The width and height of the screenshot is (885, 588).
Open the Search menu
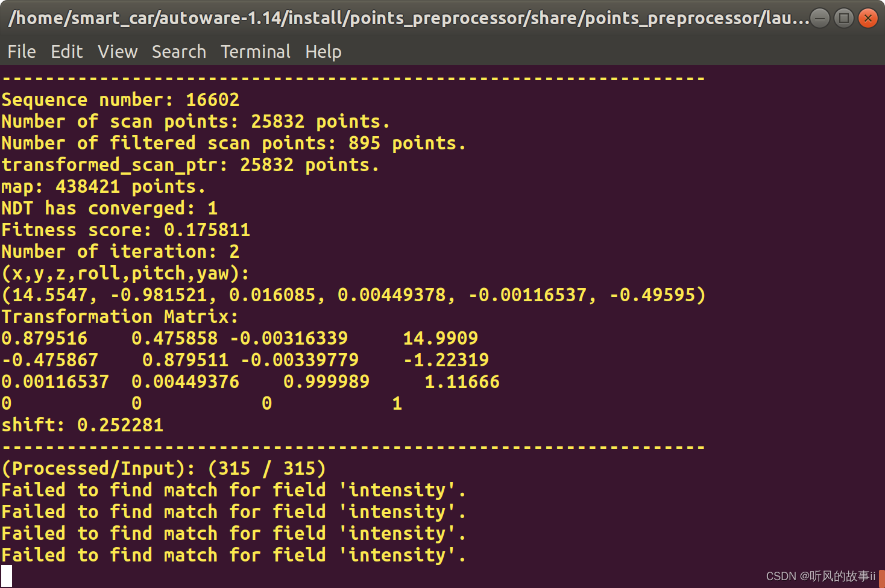tap(178, 52)
